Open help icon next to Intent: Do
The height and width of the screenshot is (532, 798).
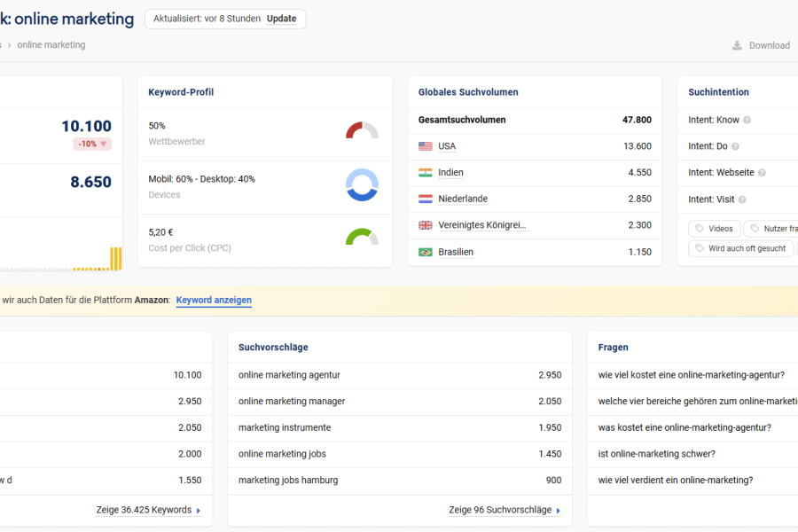735,146
